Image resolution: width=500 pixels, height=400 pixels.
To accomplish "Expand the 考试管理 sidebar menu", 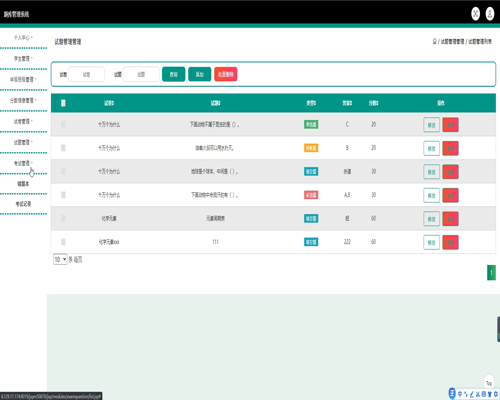I will coord(23,163).
